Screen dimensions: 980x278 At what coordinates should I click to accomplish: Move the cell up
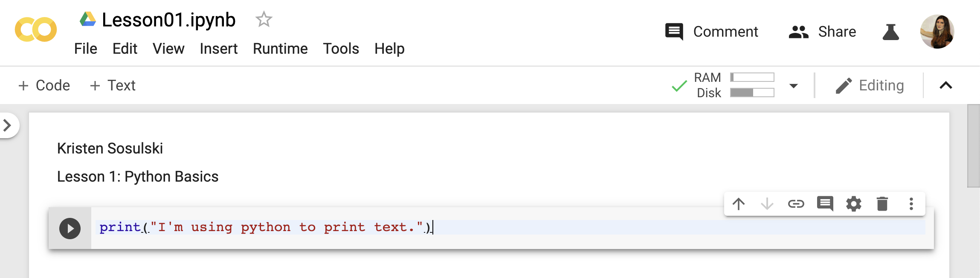tap(739, 204)
